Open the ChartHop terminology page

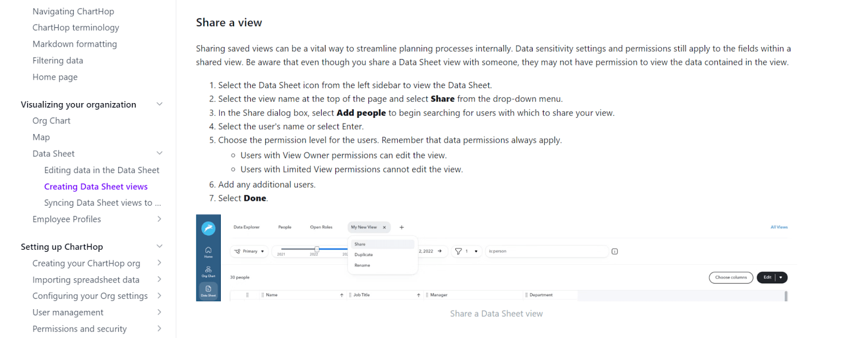pos(75,28)
